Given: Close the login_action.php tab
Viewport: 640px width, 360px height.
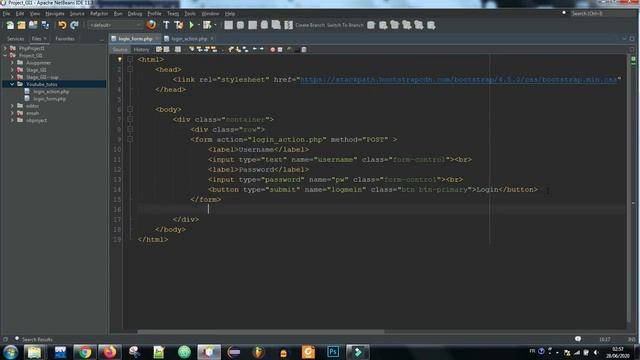Looking at the screenshot, I should [x=212, y=39].
